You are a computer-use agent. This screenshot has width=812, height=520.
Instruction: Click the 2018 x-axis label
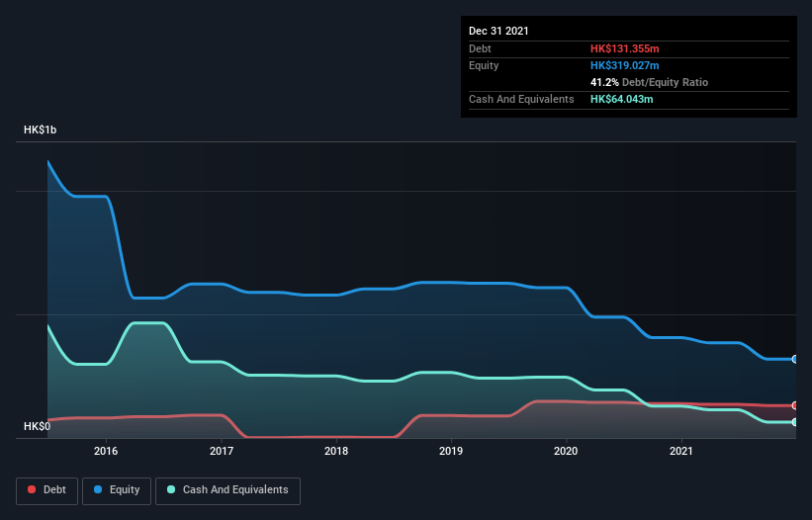pyautogui.click(x=336, y=451)
